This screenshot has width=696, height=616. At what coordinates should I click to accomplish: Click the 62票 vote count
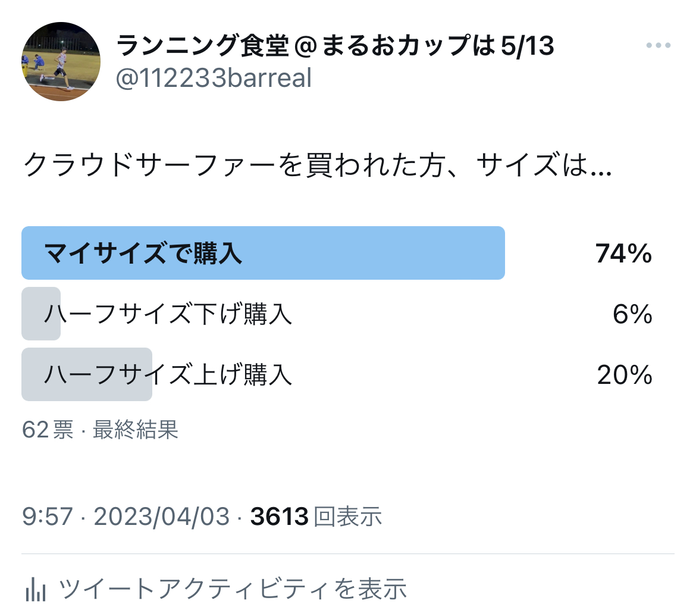pos(48,430)
